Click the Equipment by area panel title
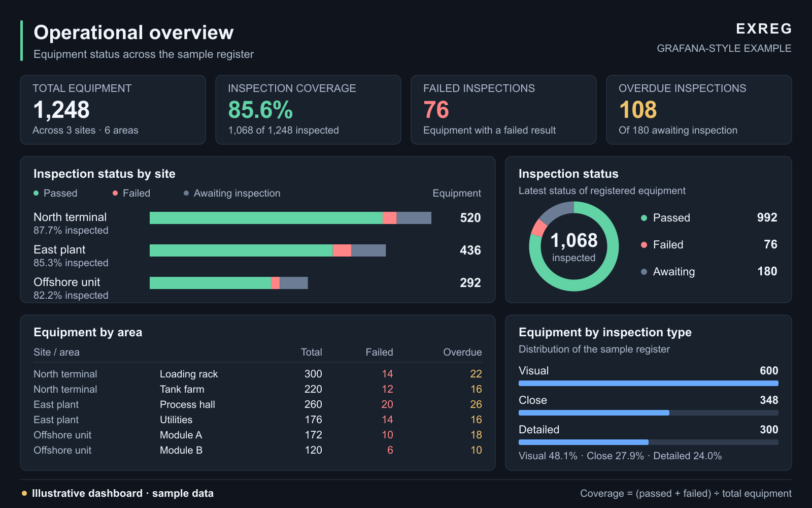Screen dimensions: 812x508 pyautogui.click(x=88, y=332)
